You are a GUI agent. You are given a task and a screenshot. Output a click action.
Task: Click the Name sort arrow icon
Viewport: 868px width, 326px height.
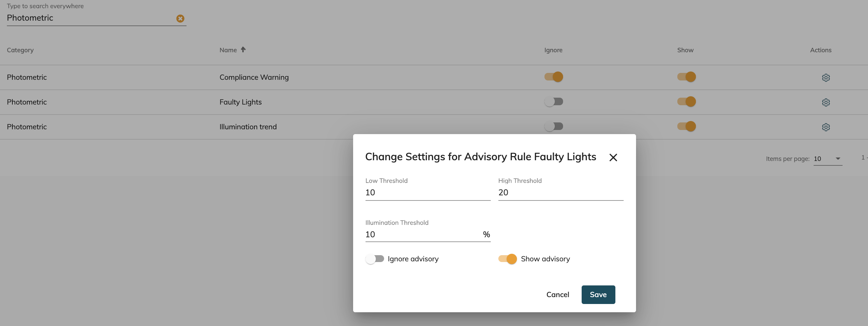[243, 50]
